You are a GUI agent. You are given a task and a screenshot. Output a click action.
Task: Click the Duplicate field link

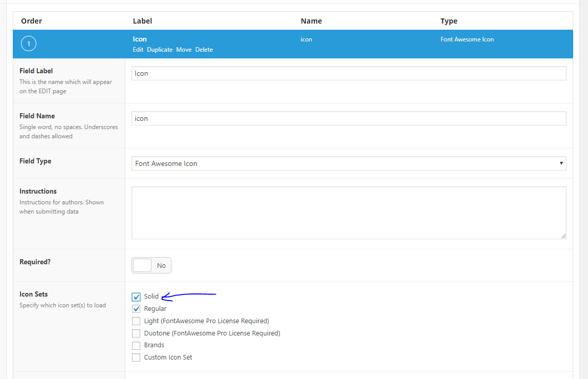[160, 50]
